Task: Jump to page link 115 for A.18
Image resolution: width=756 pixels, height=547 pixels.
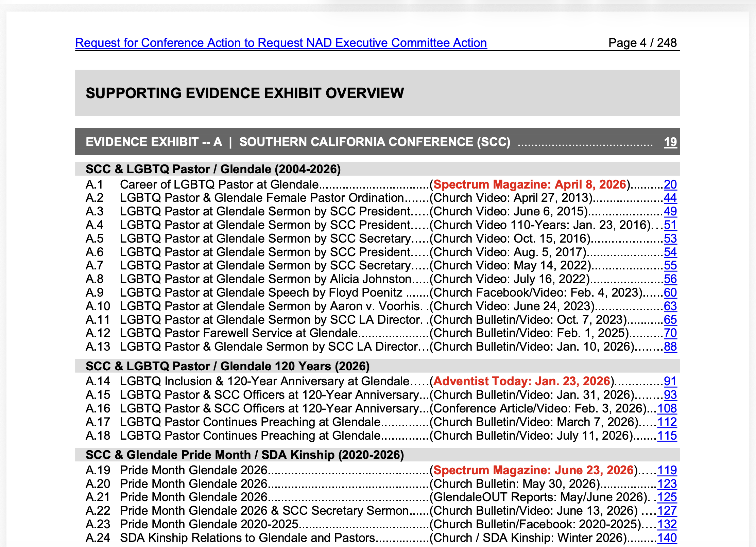Action: point(667,436)
